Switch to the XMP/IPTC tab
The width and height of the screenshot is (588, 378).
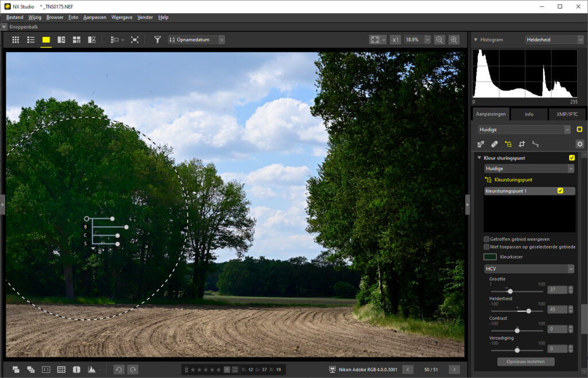click(567, 114)
